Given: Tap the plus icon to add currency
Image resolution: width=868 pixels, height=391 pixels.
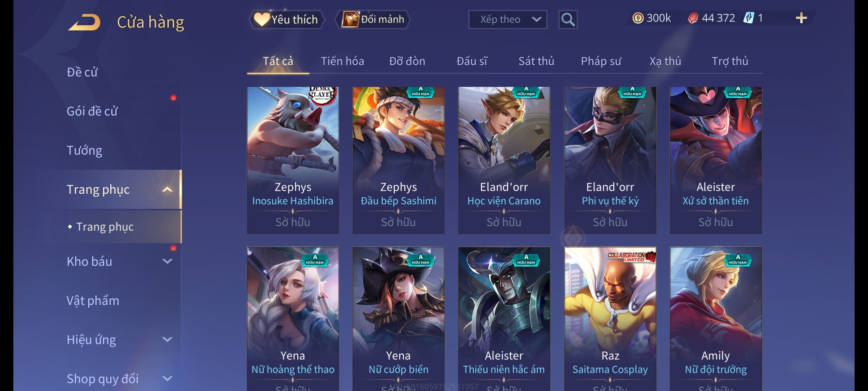Looking at the screenshot, I should (801, 18).
